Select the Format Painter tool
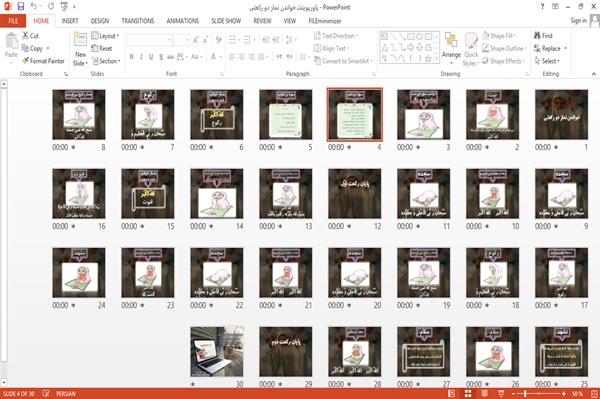This screenshot has height=399, width=600. coord(43,61)
